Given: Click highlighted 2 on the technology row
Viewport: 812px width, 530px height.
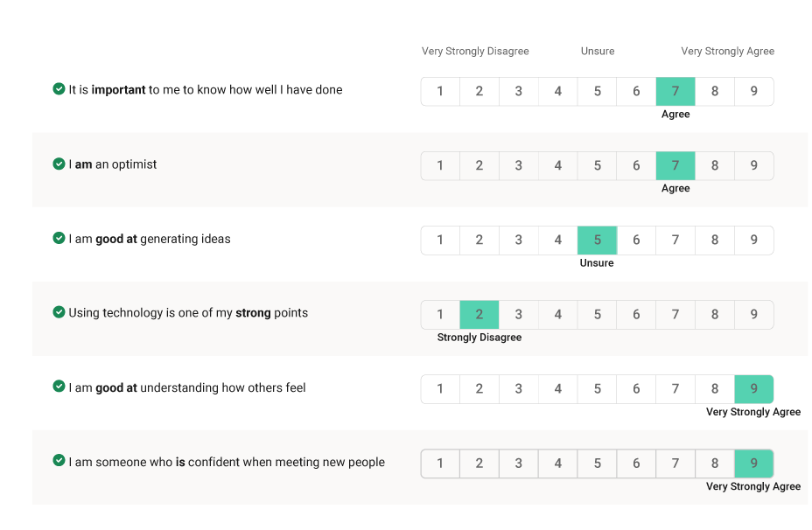Looking at the screenshot, I should pyautogui.click(x=479, y=315).
